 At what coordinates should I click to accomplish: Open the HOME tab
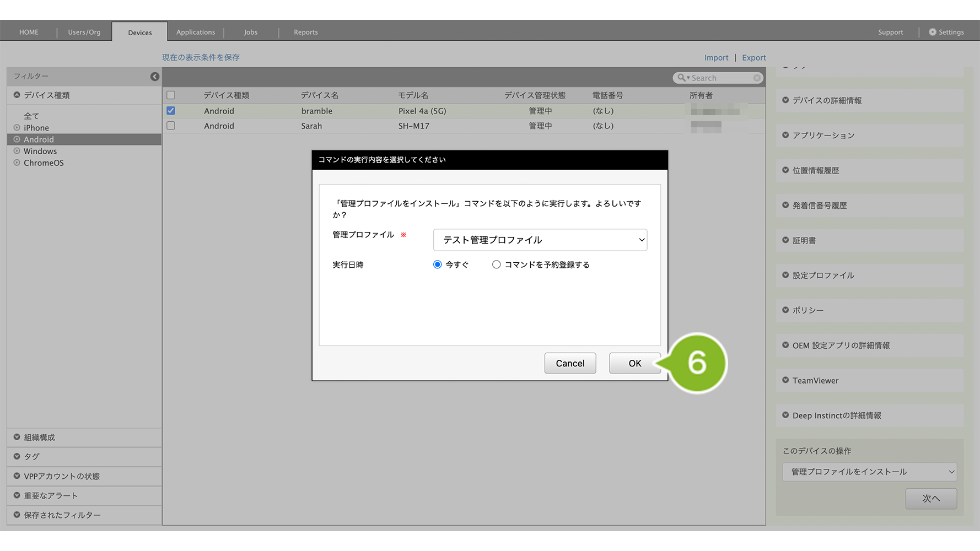click(29, 32)
